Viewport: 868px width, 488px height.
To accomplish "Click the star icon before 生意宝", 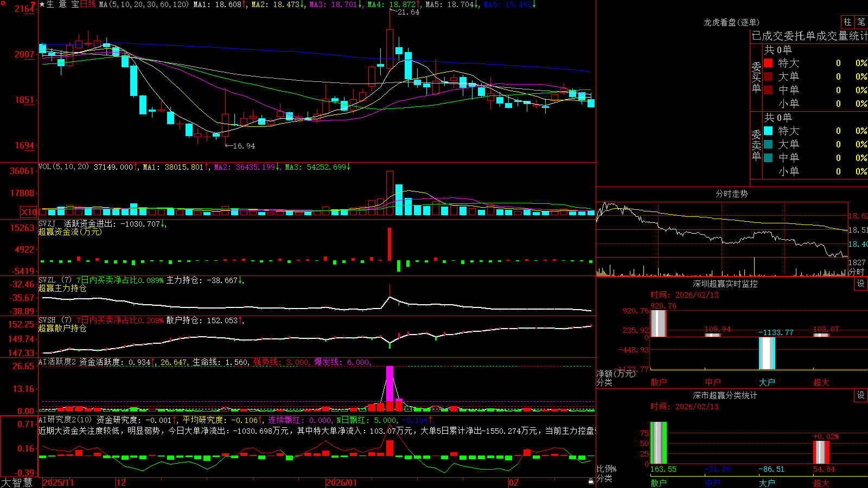I will [x=42, y=4].
